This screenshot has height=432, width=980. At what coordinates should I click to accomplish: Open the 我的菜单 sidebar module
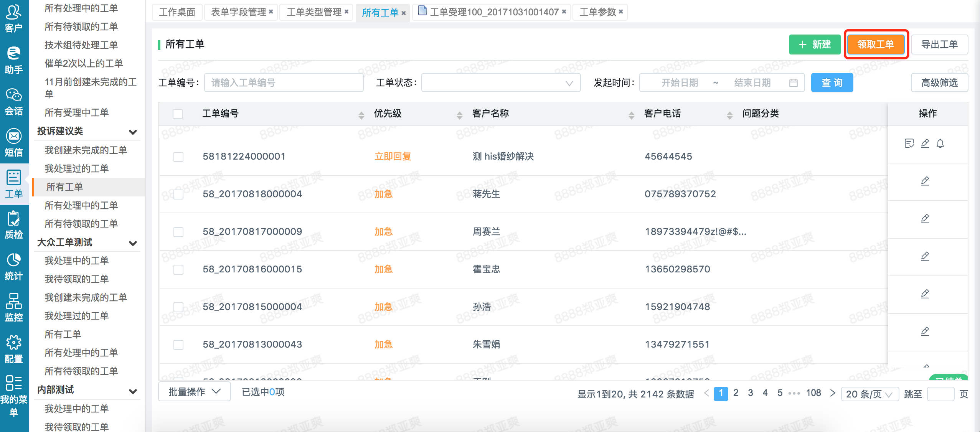click(14, 396)
